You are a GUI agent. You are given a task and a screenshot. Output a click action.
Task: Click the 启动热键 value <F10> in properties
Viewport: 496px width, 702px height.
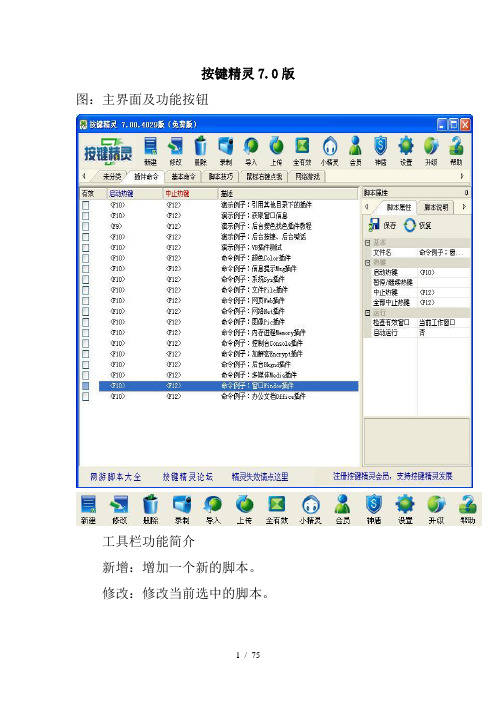pos(443,273)
